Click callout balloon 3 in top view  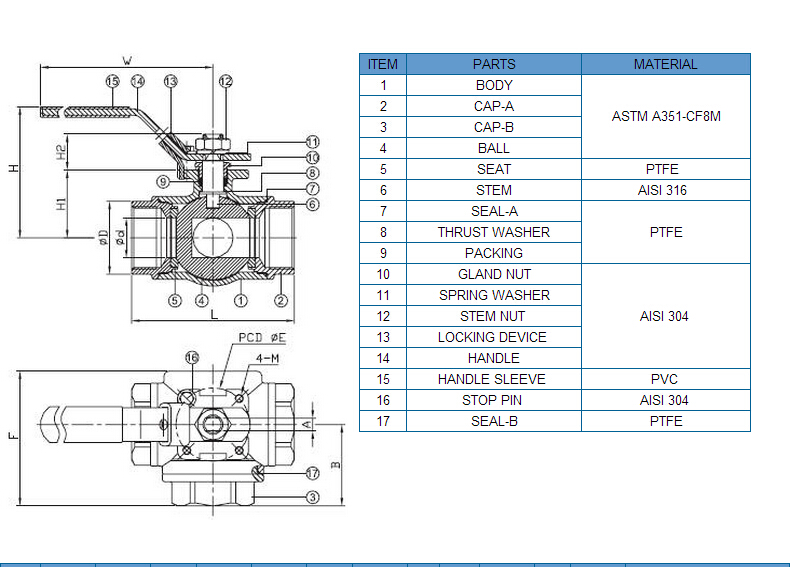[x=312, y=497]
